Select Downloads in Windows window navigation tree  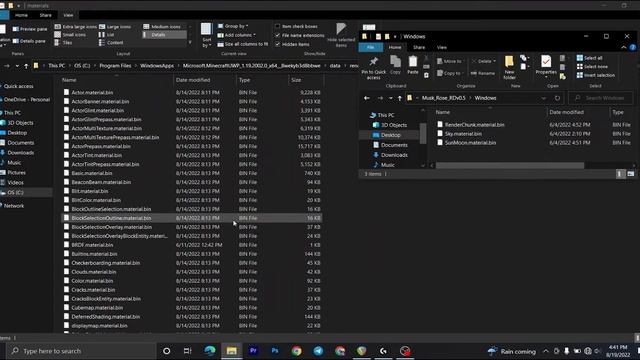pos(394,155)
